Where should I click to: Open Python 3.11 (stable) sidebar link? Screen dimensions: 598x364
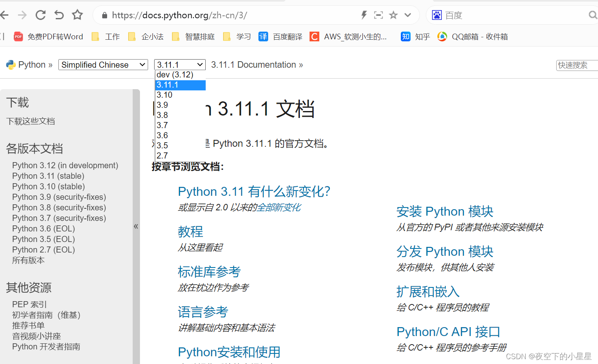[x=48, y=176]
